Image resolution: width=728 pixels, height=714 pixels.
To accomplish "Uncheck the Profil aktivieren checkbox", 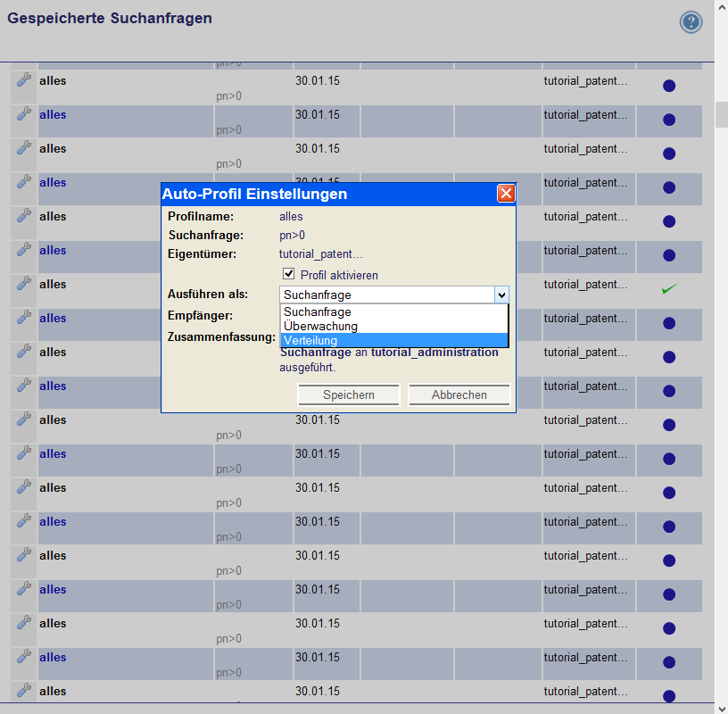I will coord(288,274).
